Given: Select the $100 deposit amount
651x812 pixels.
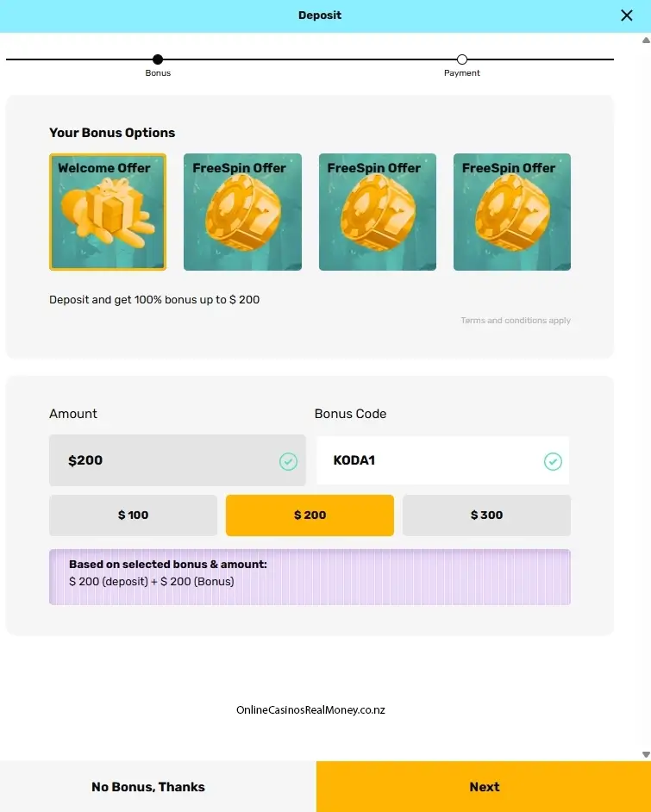Looking at the screenshot, I should (x=133, y=515).
